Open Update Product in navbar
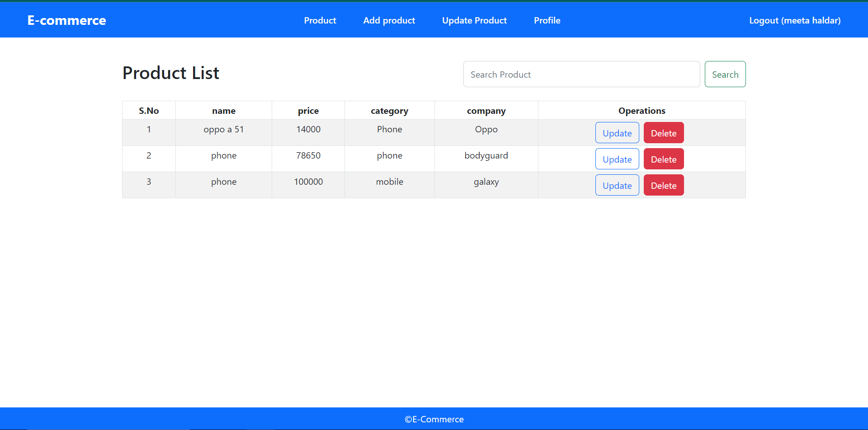Screen dimensions: 868x430 click(x=474, y=20)
